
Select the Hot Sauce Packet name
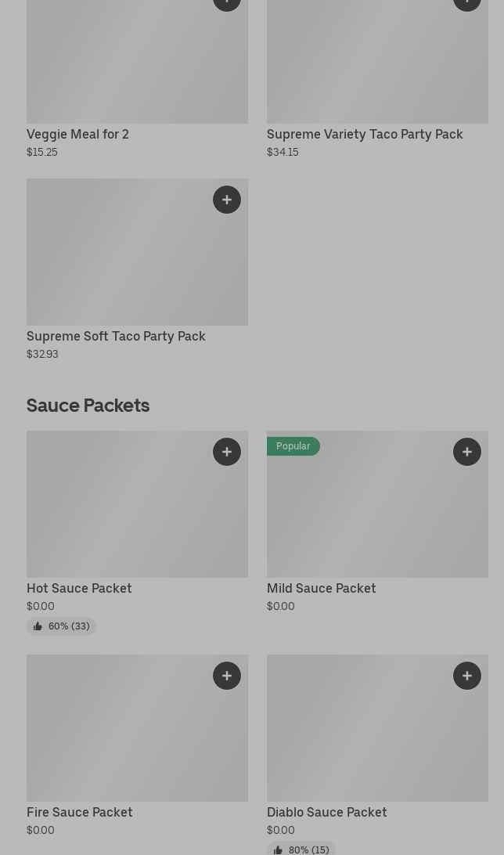coord(79,588)
